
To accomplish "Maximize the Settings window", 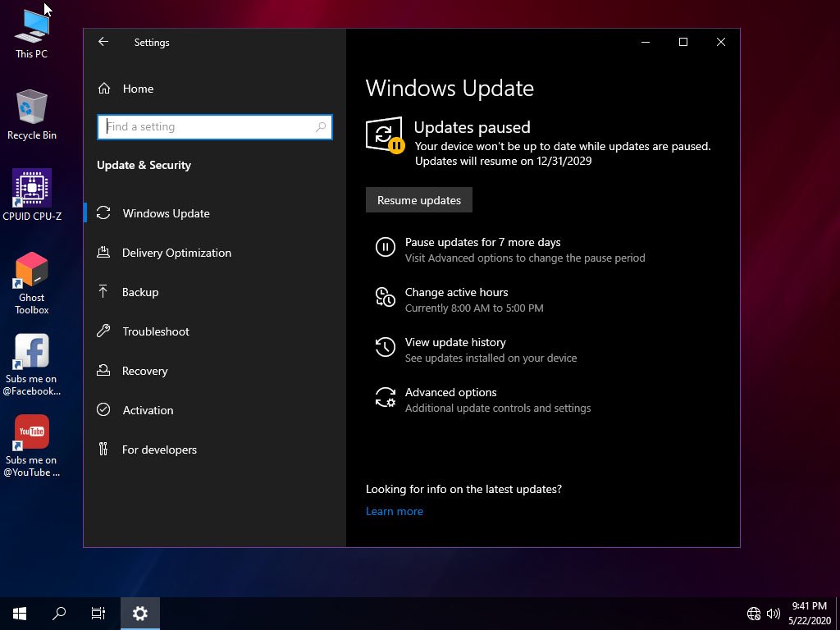I will tap(683, 42).
